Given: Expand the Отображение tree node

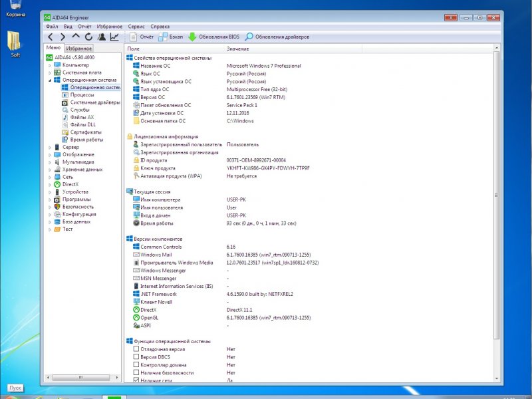Looking at the screenshot, I should 50,155.
